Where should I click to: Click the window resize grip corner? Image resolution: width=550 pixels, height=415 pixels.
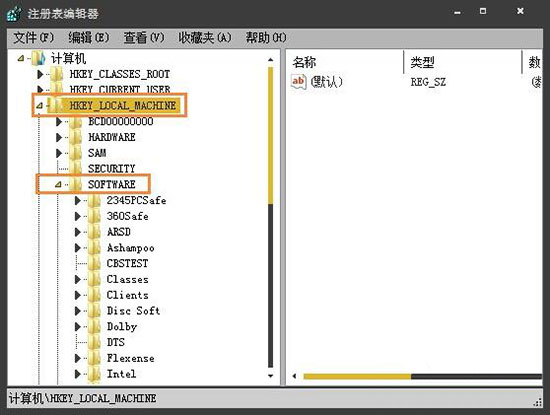(537, 403)
